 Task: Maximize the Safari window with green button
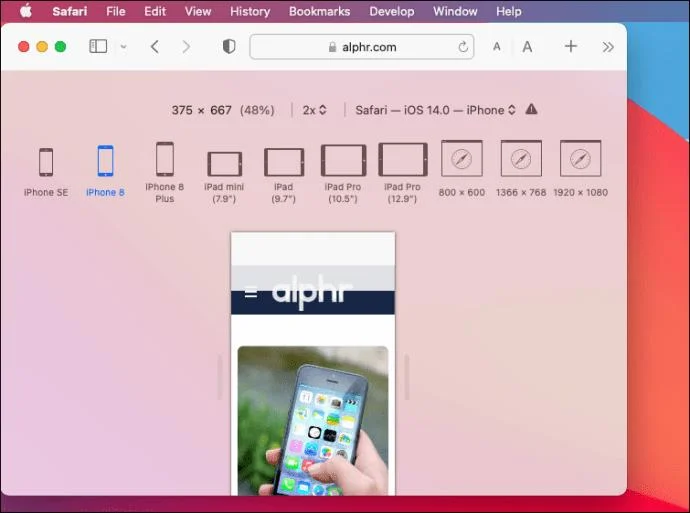60,46
